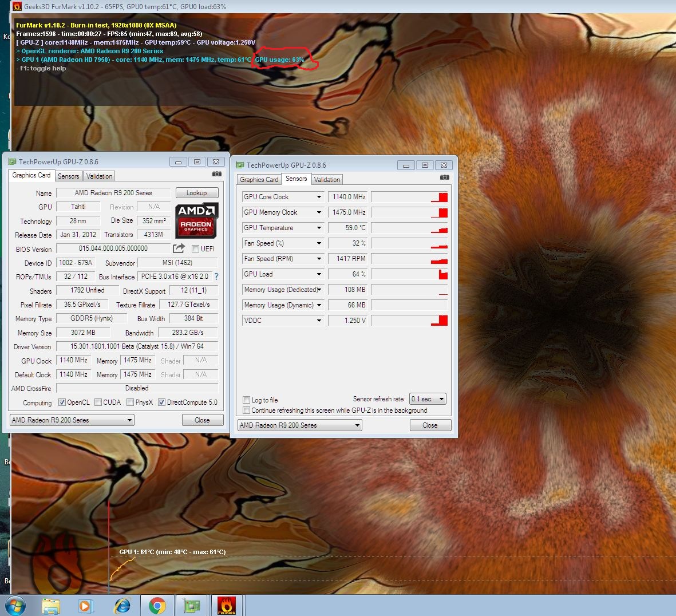676x616 pixels.
Task: Click the BIOS export share icon
Action: pyautogui.click(x=179, y=248)
